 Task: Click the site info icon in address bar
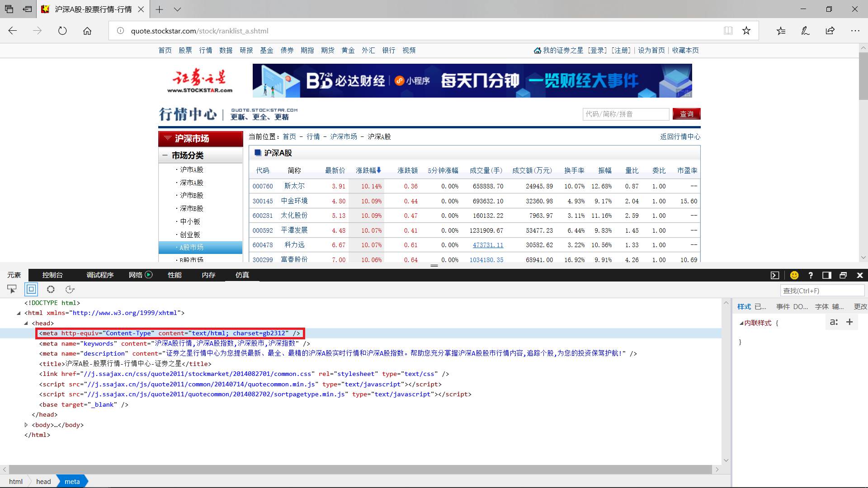pyautogui.click(x=120, y=31)
